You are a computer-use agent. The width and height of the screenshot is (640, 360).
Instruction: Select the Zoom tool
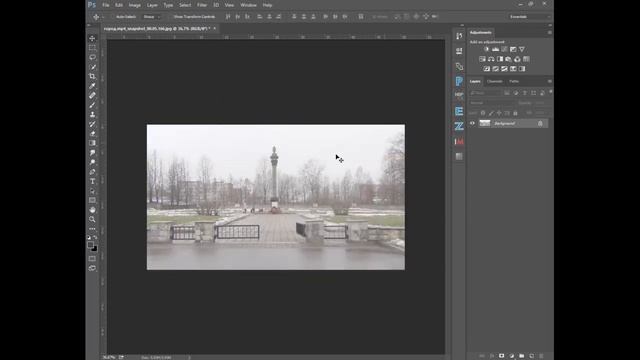coord(92,219)
